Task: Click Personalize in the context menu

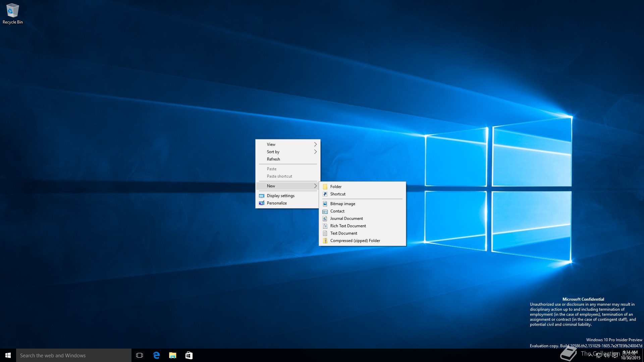Action: [x=277, y=203]
